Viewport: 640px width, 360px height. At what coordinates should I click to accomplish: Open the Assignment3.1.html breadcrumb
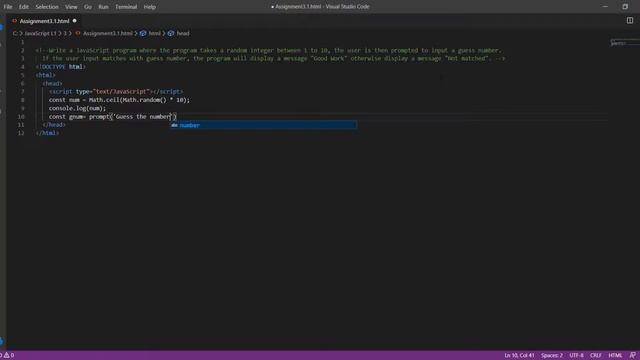coord(108,33)
